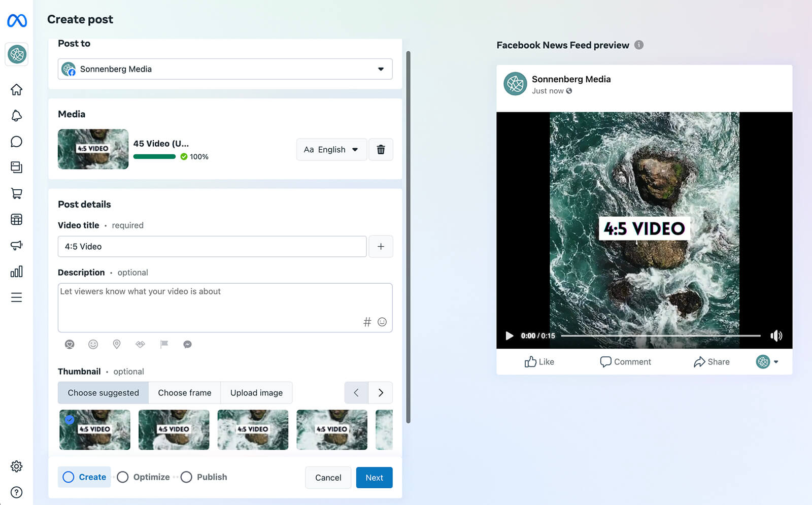This screenshot has width=812, height=505.
Task: Switch to Choose frame tab
Action: 185,393
